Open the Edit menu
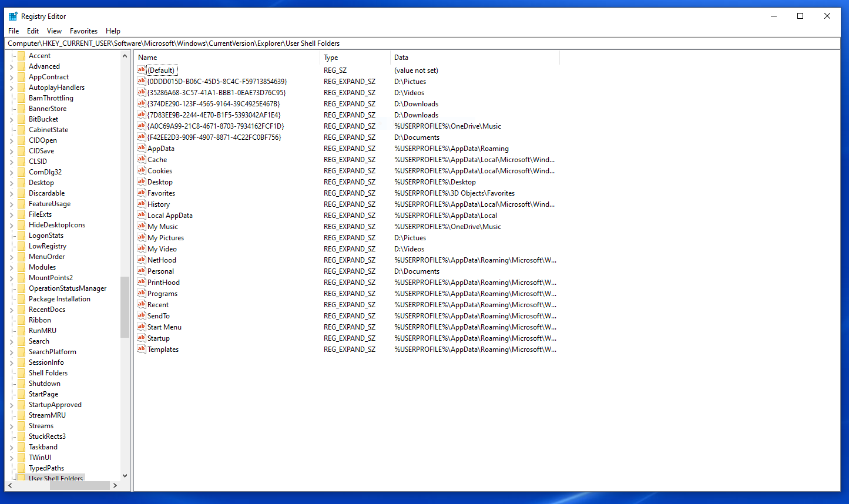 33,31
